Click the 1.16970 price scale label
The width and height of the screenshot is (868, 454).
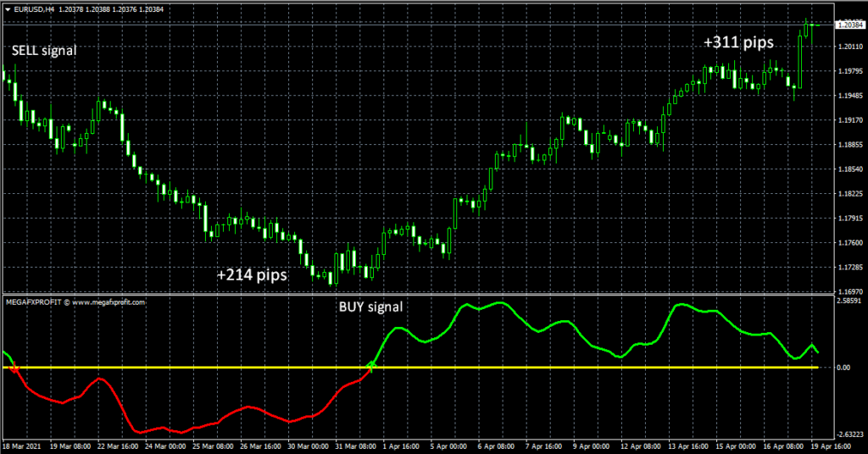pos(849,291)
